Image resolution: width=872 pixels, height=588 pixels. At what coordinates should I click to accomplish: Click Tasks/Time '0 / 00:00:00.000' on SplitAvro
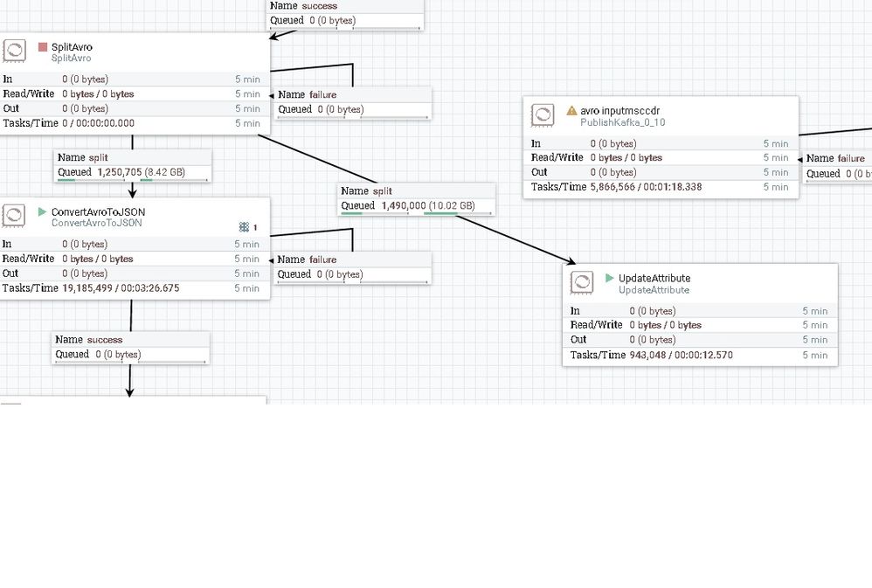pyautogui.click(x=98, y=123)
